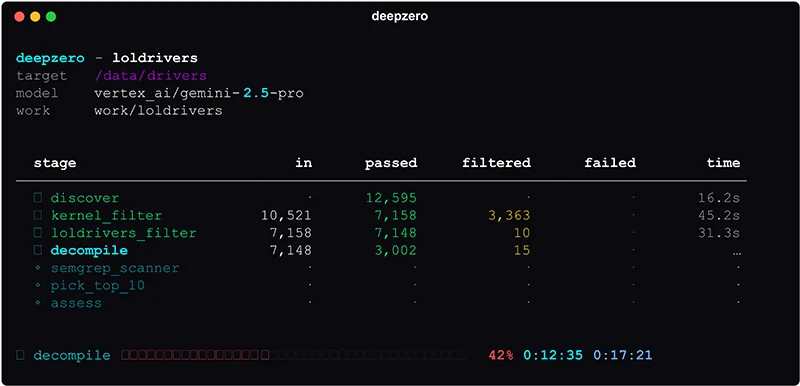
Task: Click the cyan deepzero heading text
Action: coord(51,58)
